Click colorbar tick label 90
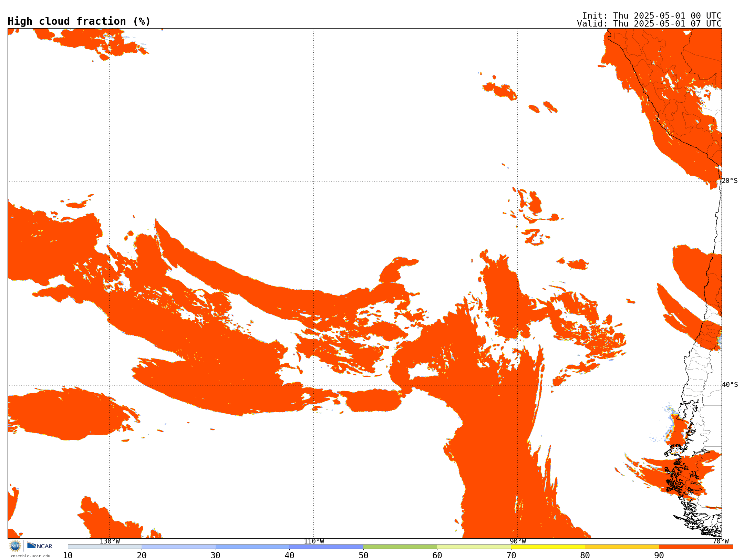 659,556
